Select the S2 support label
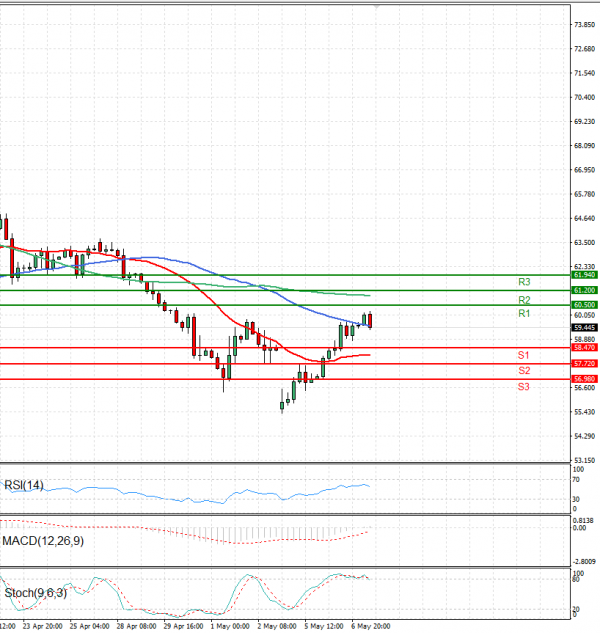 pos(524,371)
